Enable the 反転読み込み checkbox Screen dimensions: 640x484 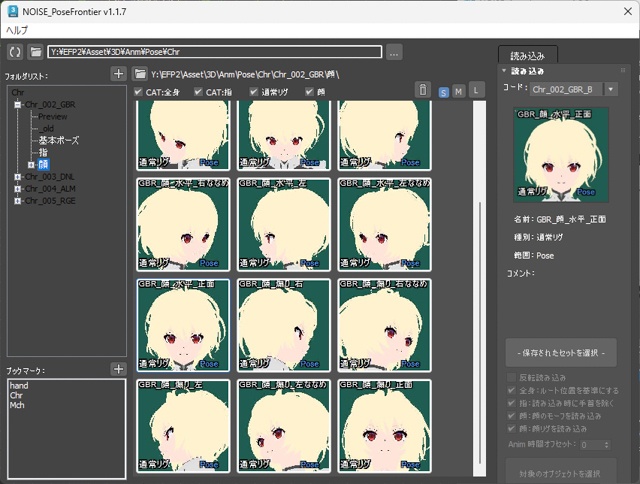511,377
